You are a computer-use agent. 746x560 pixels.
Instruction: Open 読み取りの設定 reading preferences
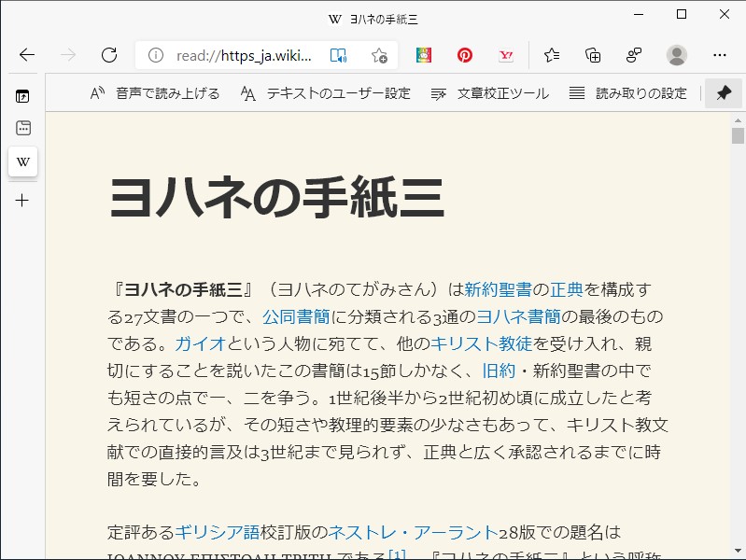point(628,93)
